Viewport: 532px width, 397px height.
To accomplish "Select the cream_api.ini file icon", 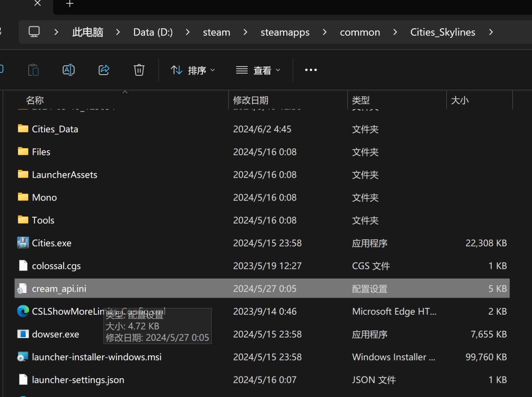I will click(23, 288).
